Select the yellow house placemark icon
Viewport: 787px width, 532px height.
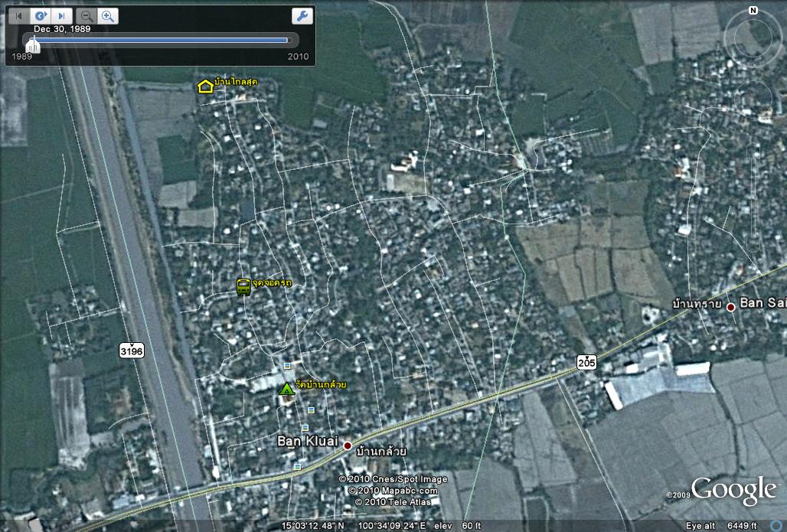pyautogui.click(x=205, y=86)
